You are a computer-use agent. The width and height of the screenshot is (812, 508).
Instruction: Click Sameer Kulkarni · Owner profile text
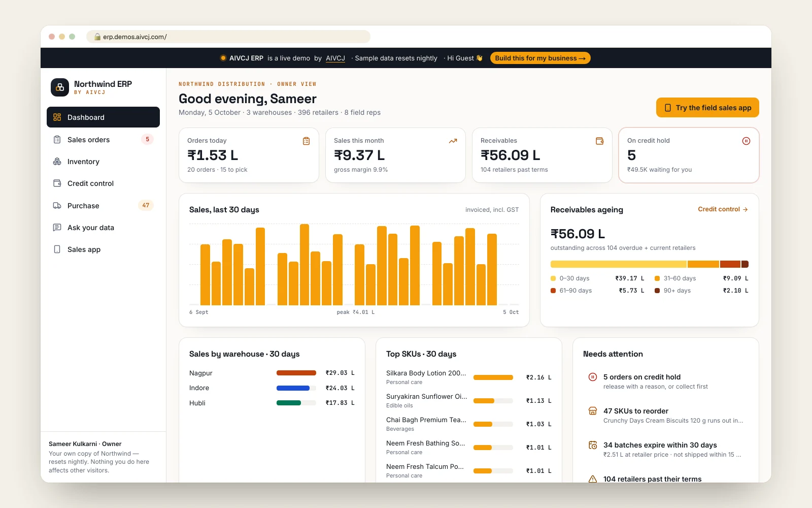(x=85, y=444)
